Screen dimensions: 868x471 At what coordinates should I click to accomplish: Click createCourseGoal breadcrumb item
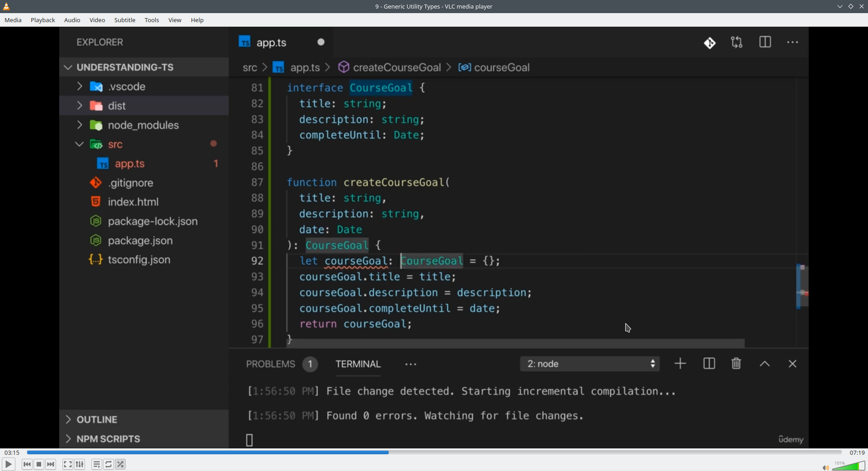[390, 67]
